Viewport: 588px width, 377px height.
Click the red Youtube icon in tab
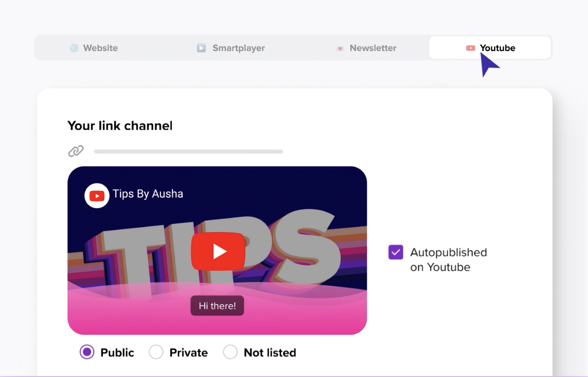point(470,48)
